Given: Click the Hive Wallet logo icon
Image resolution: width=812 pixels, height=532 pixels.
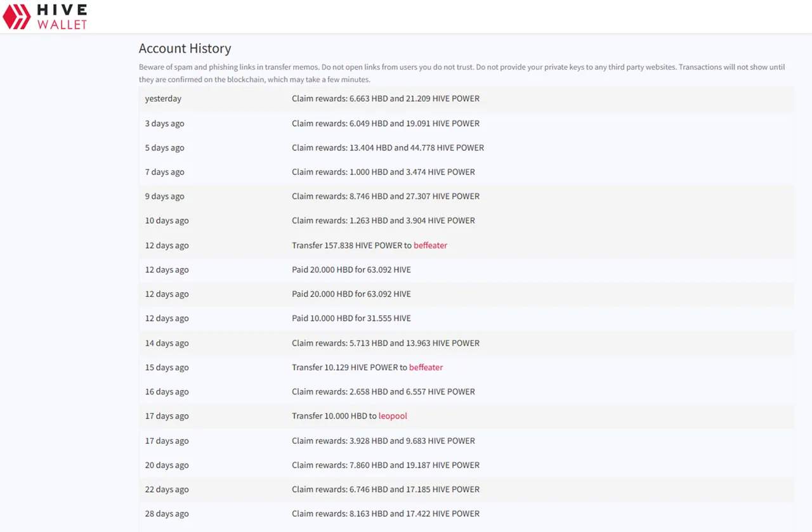Looking at the screenshot, I should click(16, 17).
